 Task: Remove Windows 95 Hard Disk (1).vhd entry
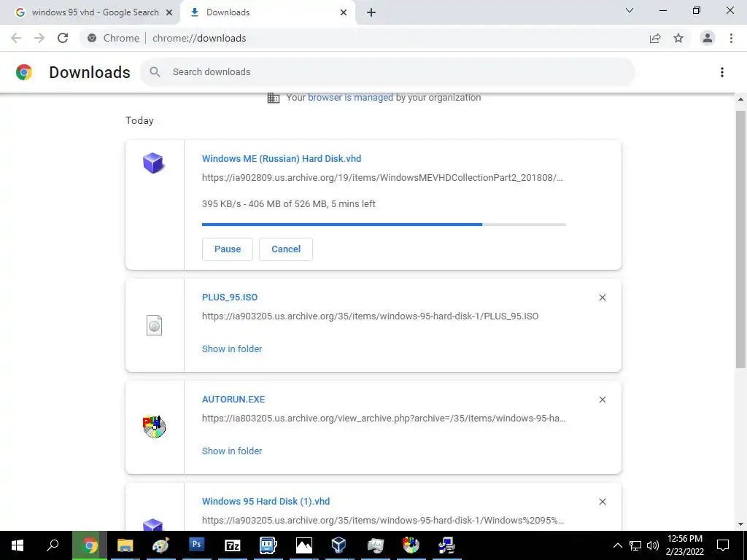point(602,502)
